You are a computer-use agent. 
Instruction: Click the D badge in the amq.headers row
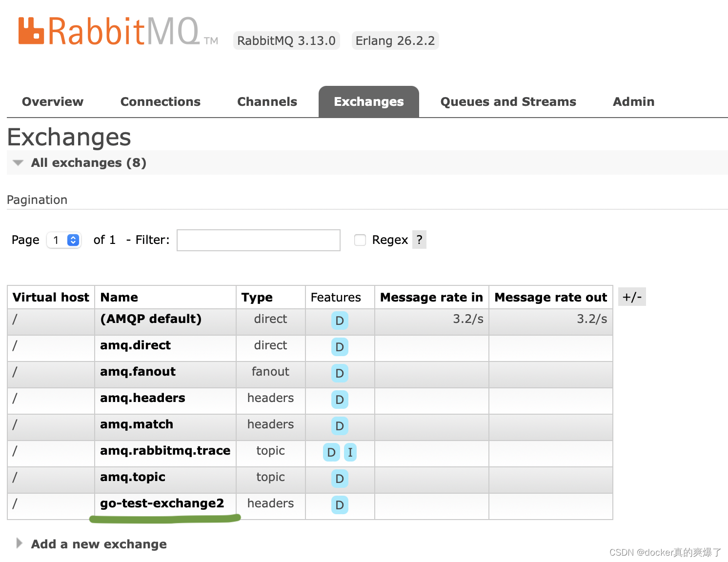[340, 400]
